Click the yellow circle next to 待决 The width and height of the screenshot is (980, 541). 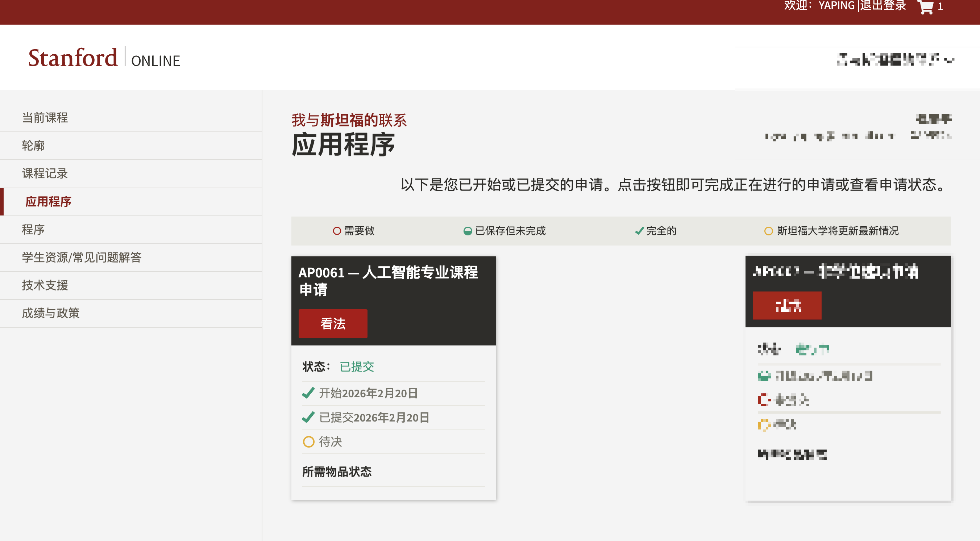[x=308, y=442]
